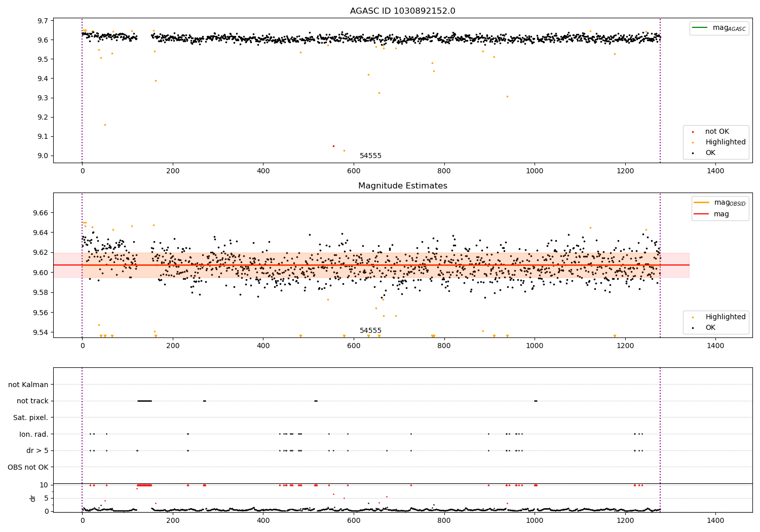The width and height of the screenshot is (760, 532).
Task: Click the 'Sat. pixel.' row label
Action: click(x=30, y=417)
